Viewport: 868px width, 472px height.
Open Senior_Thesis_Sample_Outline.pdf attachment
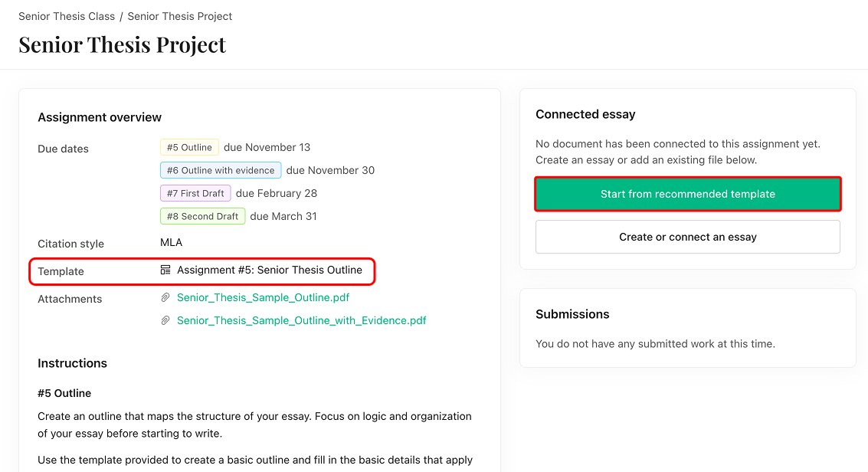pos(263,298)
